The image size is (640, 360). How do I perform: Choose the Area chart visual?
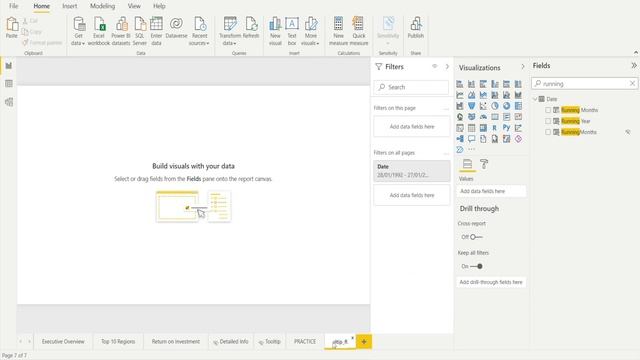coord(471,95)
